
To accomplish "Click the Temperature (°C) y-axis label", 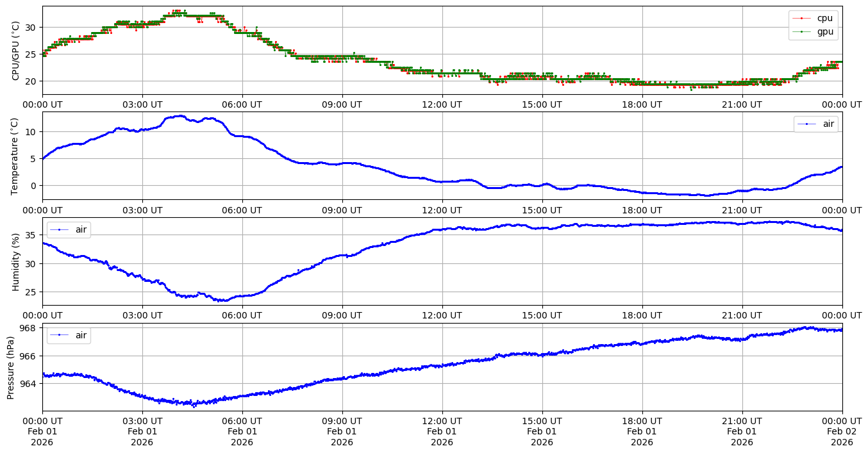I will 15,156.
